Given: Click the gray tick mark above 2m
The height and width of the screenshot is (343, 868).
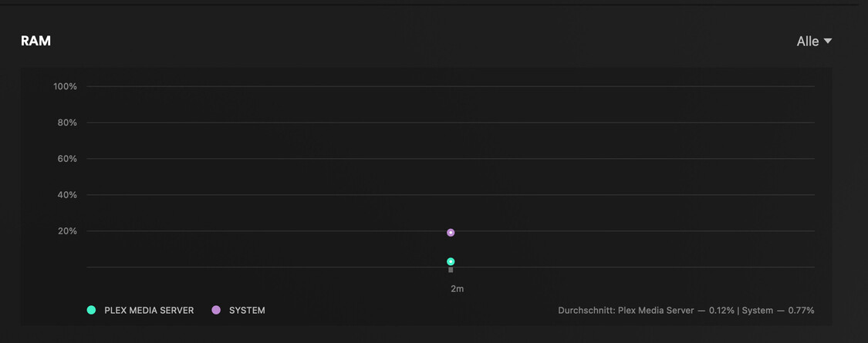Looking at the screenshot, I should (451, 270).
